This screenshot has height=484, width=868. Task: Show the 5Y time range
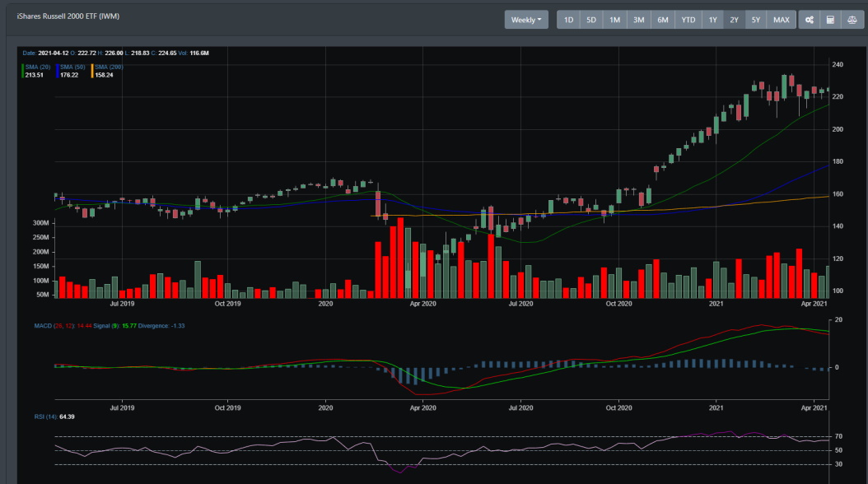coord(756,20)
